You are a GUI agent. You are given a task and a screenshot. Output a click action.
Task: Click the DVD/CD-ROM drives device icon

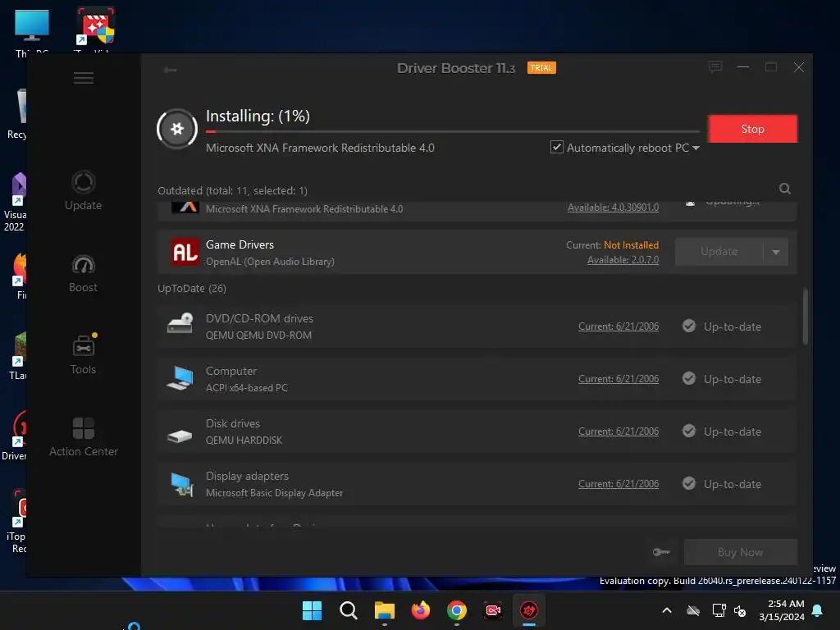coord(180,323)
